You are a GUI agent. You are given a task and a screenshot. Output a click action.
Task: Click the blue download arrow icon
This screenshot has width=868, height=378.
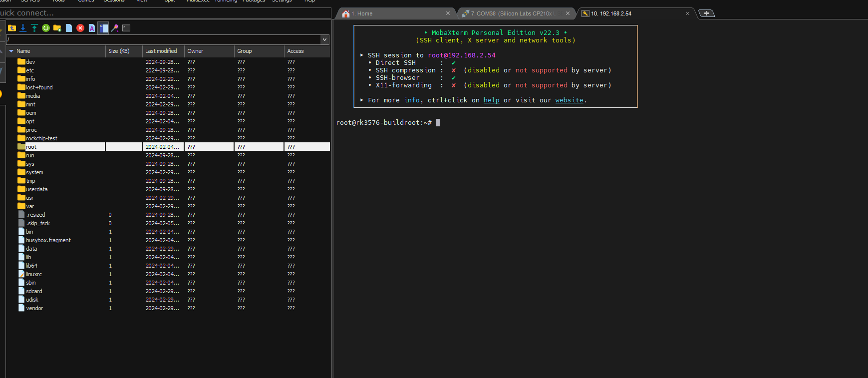[23, 28]
